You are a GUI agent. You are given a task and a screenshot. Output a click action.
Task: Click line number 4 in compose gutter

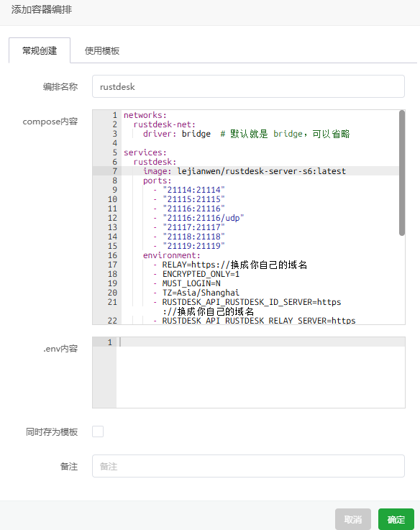pyautogui.click(x=114, y=143)
